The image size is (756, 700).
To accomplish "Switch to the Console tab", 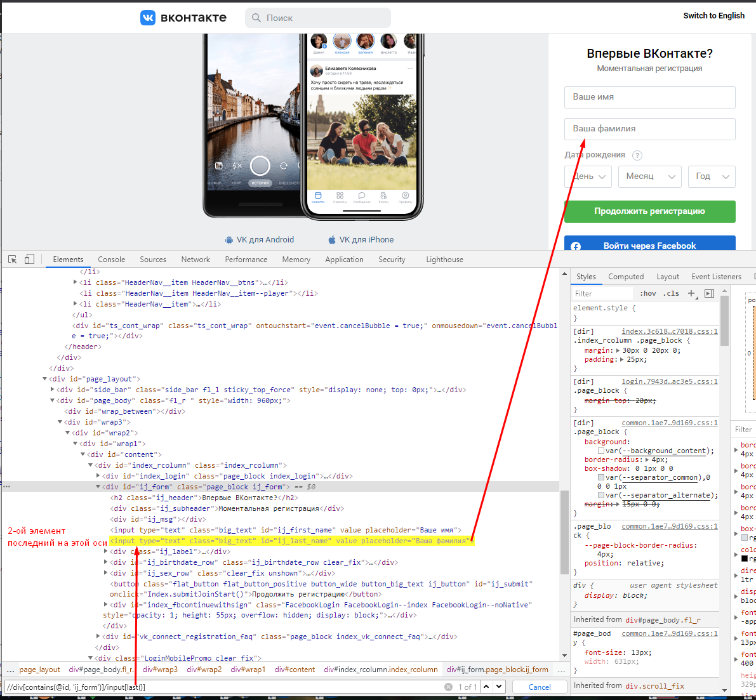I will 111,260.
